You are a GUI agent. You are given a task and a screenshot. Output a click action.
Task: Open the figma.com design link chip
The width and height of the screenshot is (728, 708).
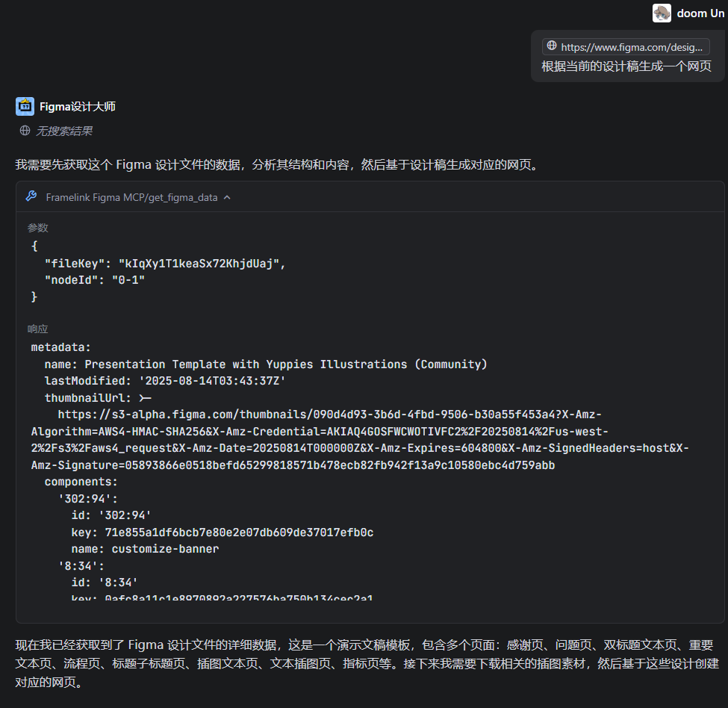pyautogui.click(x=626, y=47)
